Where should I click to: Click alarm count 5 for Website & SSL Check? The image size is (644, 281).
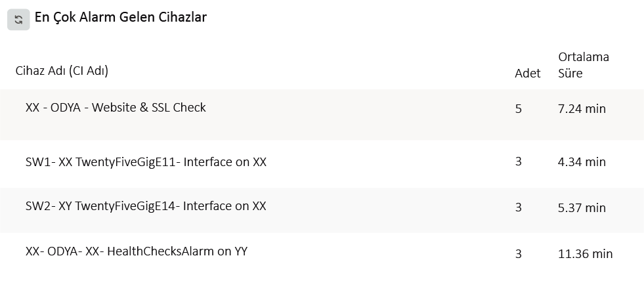click(519, 109)
